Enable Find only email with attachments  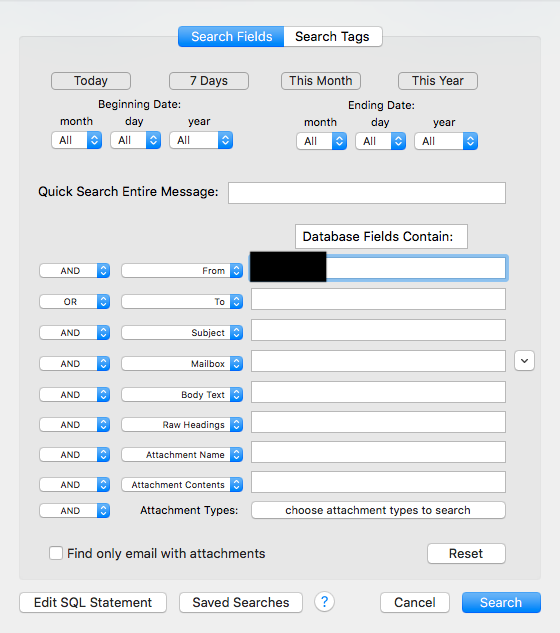click(x=56, y=553)
